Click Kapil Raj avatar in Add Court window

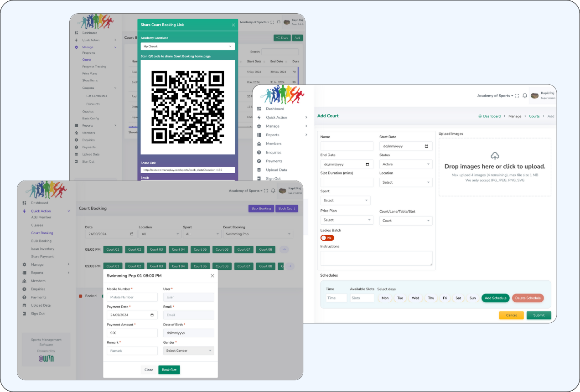tap(534, 96)
